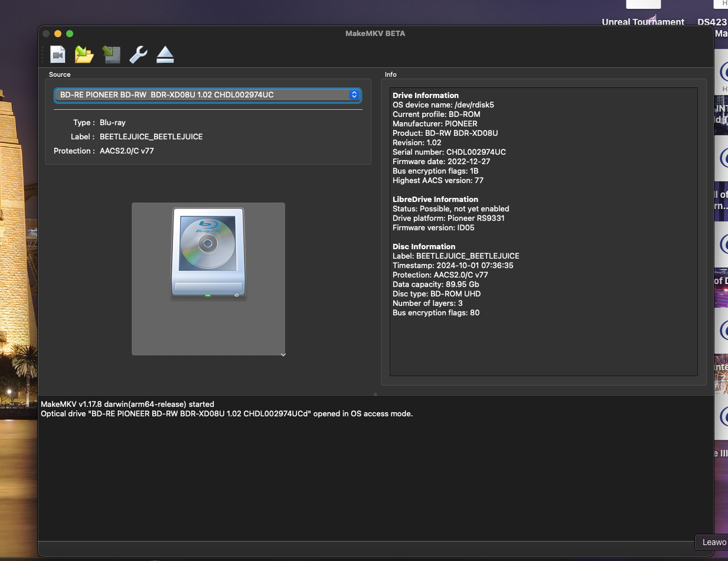Click 'Serial number: CHDL002974UC' line
Screen dimensions: 728x561
click(x=449, y=152)
